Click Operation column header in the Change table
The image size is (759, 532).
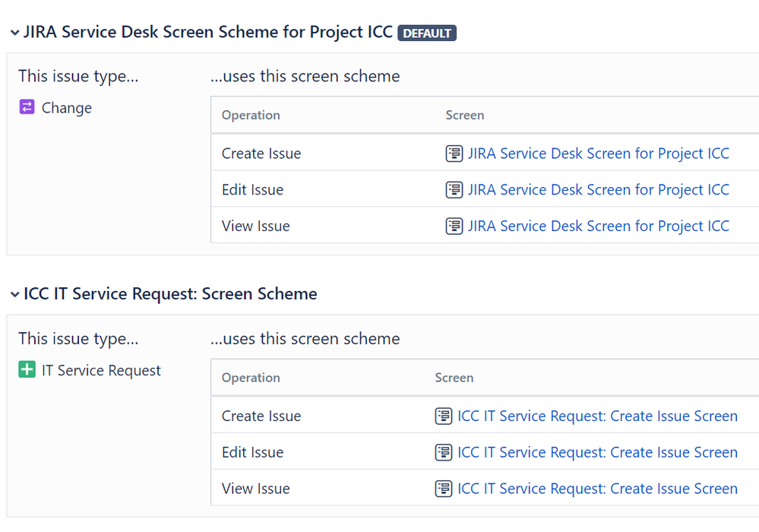[x=251, y=116]
